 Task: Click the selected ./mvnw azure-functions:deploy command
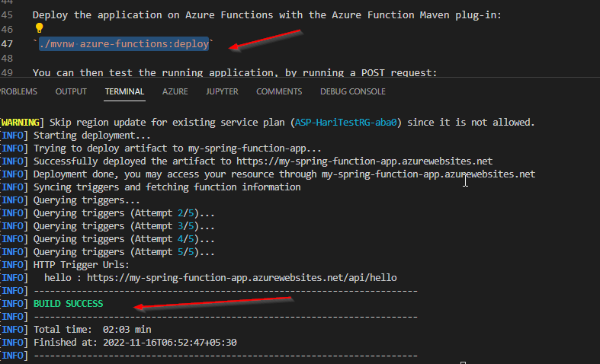(125, 44)
